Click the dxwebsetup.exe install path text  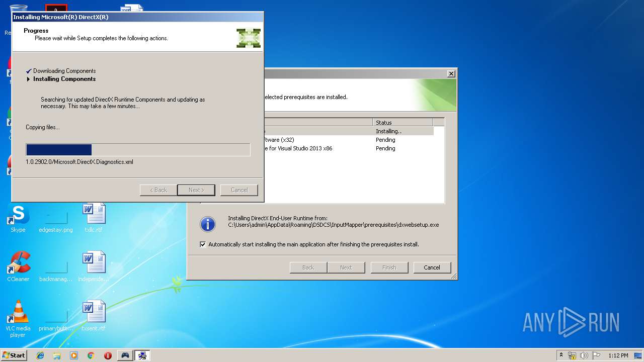333,225
